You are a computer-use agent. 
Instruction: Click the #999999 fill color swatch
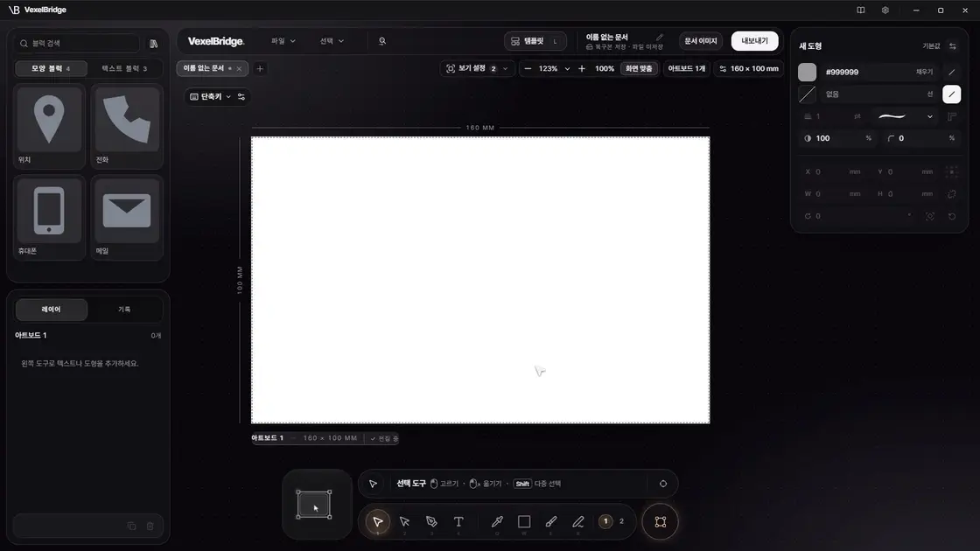click(x=807, y=72)
